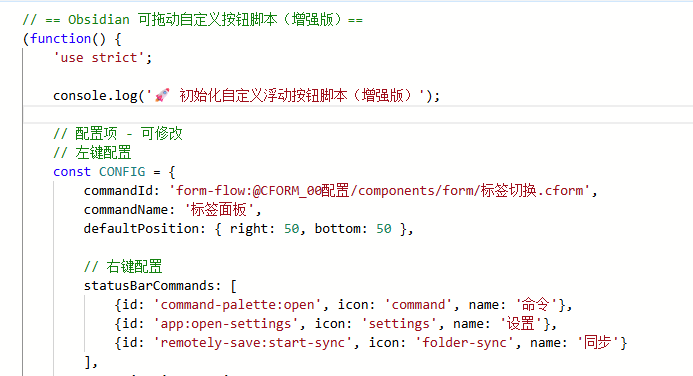Click the 'command-palette:open' id string
The image size is (693, 376).
tap(237, 305)
